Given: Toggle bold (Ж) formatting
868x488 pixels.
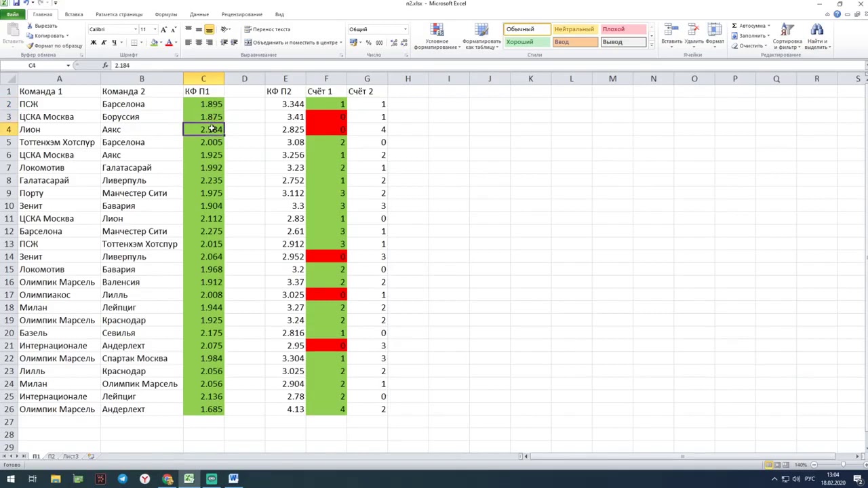Looking at the screenshot, I should click(94, 43).
